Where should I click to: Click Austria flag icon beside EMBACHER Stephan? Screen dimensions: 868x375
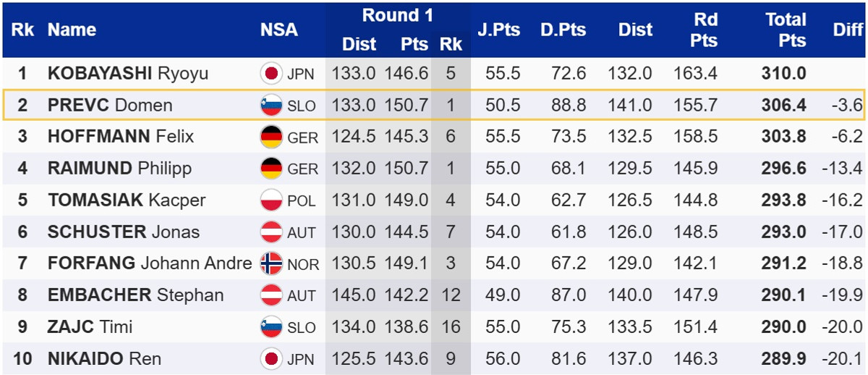[x=271, y=295]
